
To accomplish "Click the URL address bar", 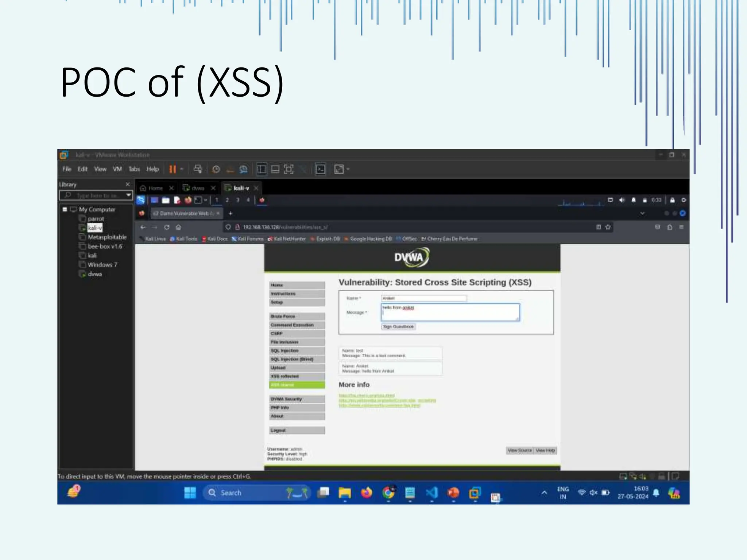I will click(418, 227).
